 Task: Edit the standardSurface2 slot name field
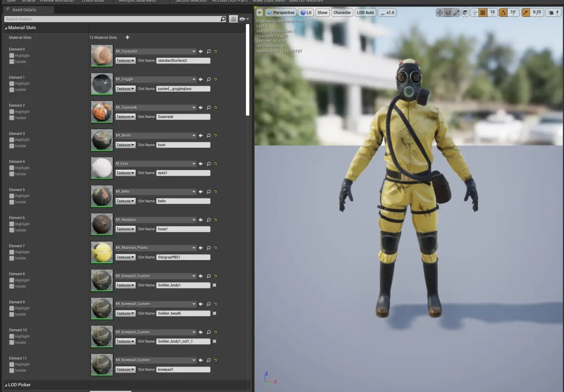pyautogui.click(x=183, y=61)
